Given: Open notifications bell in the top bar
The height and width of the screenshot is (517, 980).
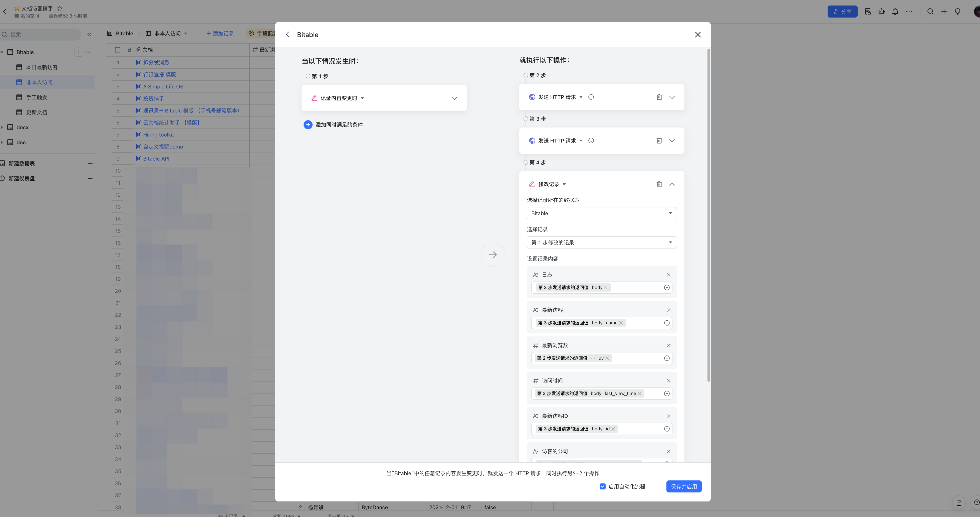Looking at the screenshot, I should tap(895, 12).
